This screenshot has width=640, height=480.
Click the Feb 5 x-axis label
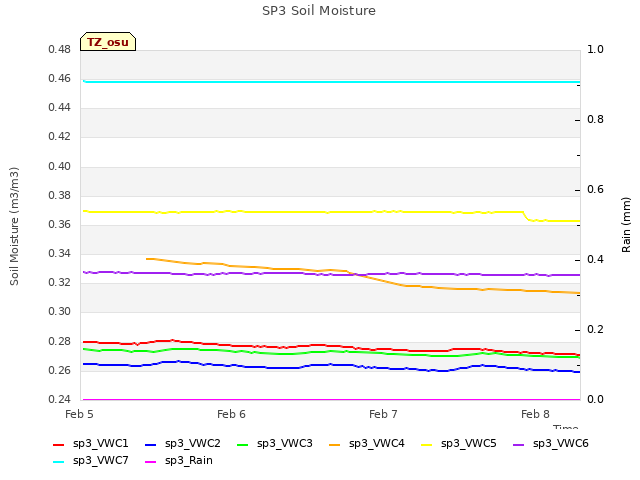(79, 414)
